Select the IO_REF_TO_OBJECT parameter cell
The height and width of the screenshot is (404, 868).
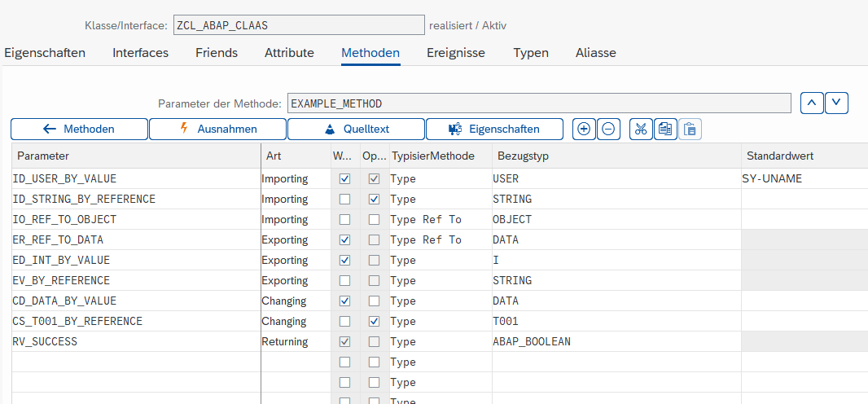136,220
